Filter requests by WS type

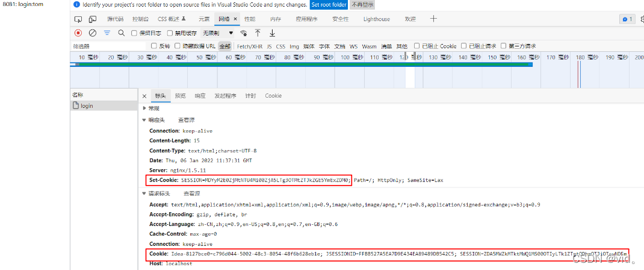pos(354,46)
